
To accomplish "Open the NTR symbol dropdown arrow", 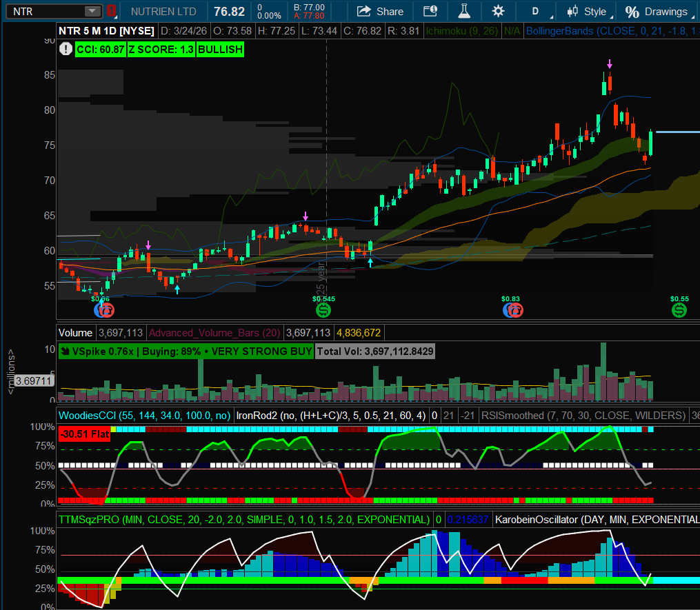I will (x=92, y=11).
